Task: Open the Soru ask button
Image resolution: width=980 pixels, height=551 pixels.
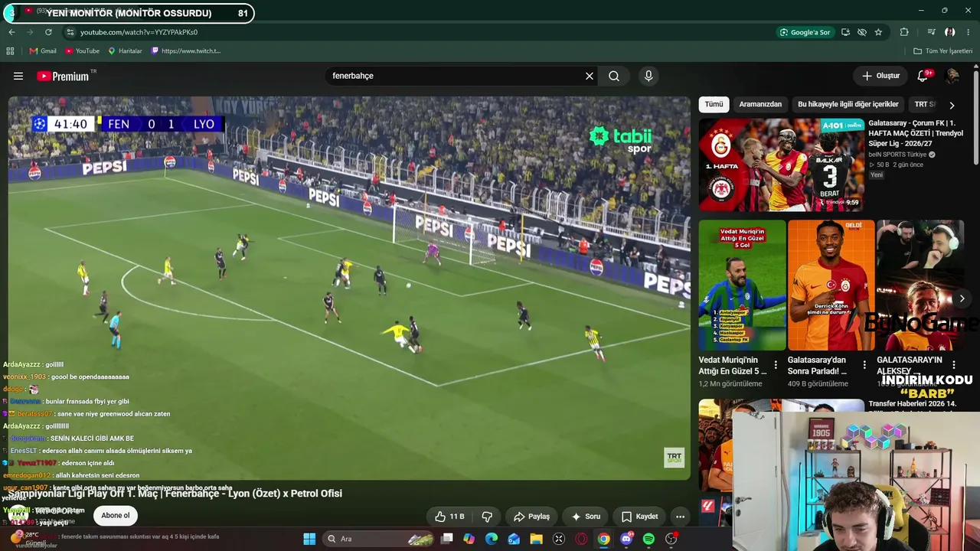Action: click(586, 517)
